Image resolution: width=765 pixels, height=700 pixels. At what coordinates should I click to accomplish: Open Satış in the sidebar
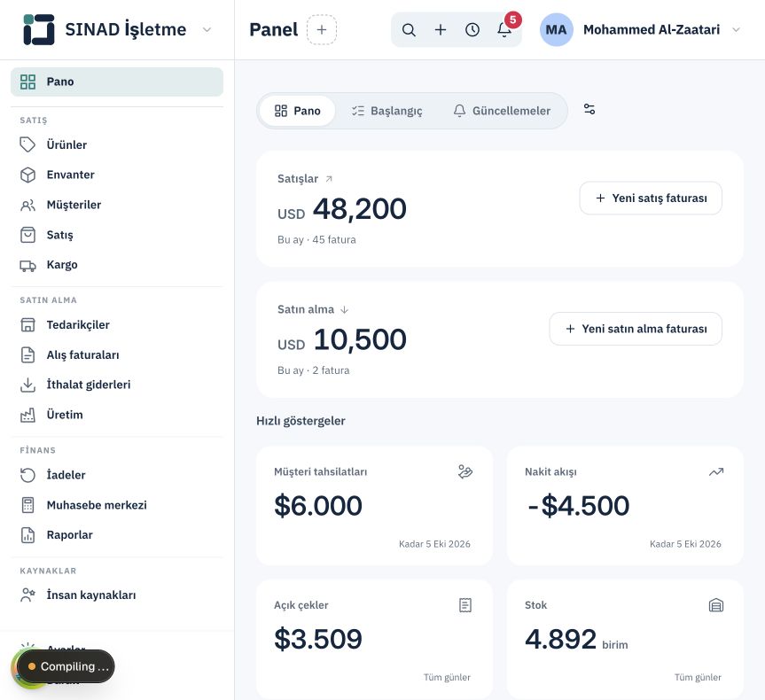(117, 235)
